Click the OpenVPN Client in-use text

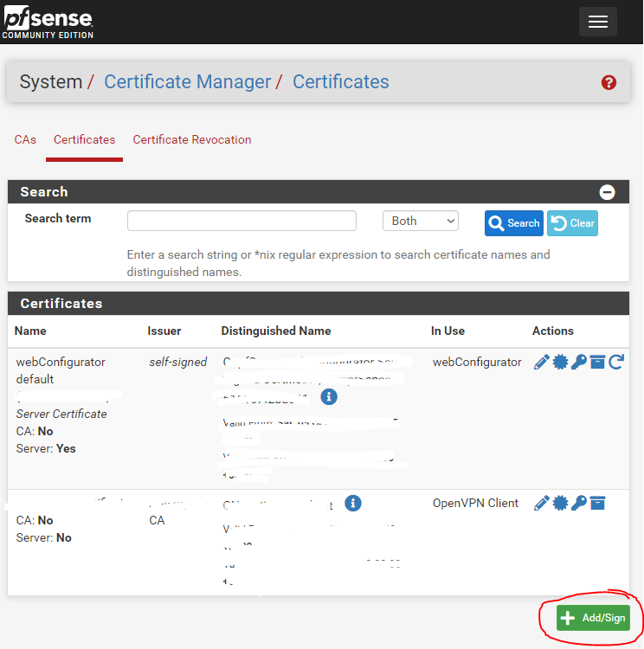click(x=475, y=503)
